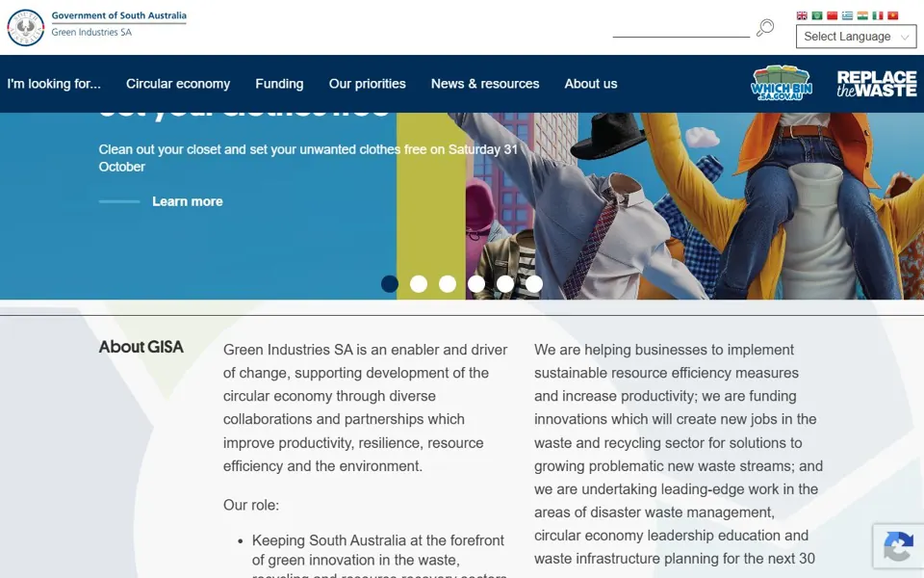Open the Which Bin logo link
The width and height of the screenshot is (924, 578).
point(782,83)
